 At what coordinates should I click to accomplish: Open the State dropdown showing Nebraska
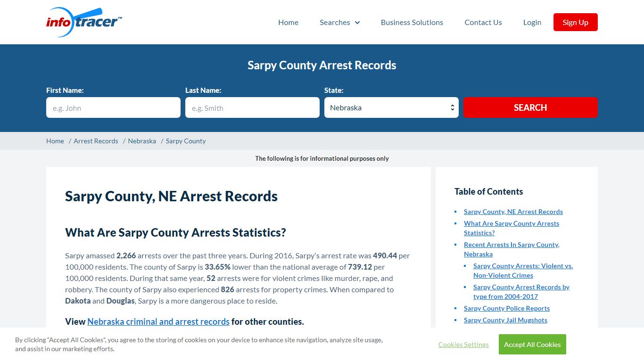click(x=391, y=107)
